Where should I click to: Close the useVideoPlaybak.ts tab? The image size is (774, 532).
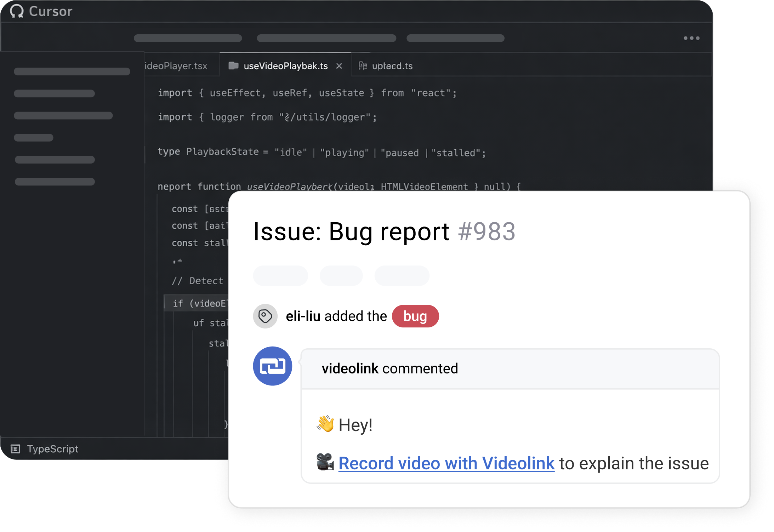339,66
